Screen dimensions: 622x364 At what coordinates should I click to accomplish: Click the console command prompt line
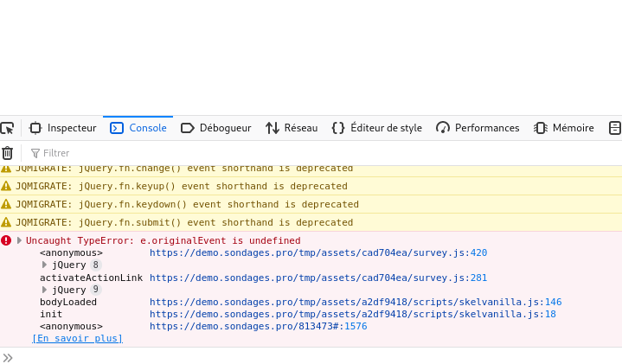tap(311, 357)
